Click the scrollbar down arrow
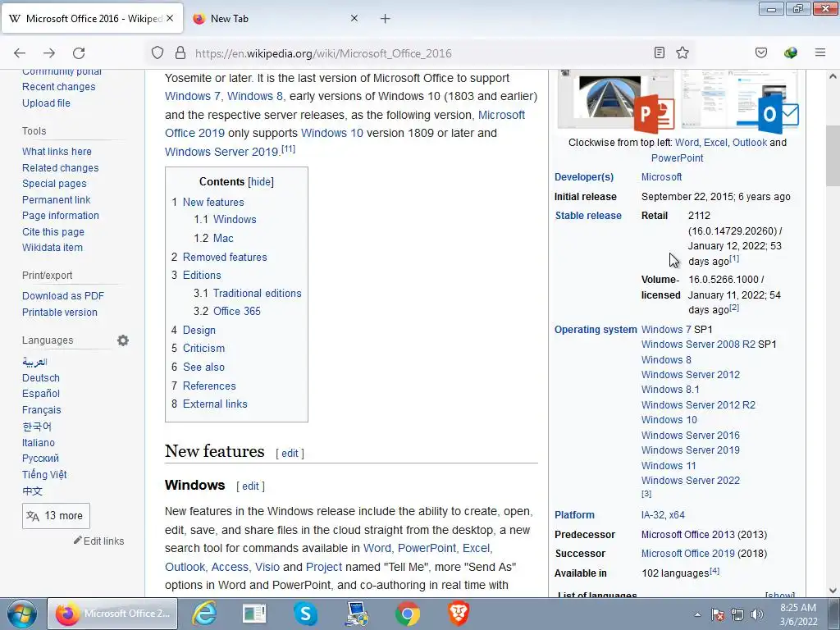Viewport: 840px width, 630px height. [833, 591]
